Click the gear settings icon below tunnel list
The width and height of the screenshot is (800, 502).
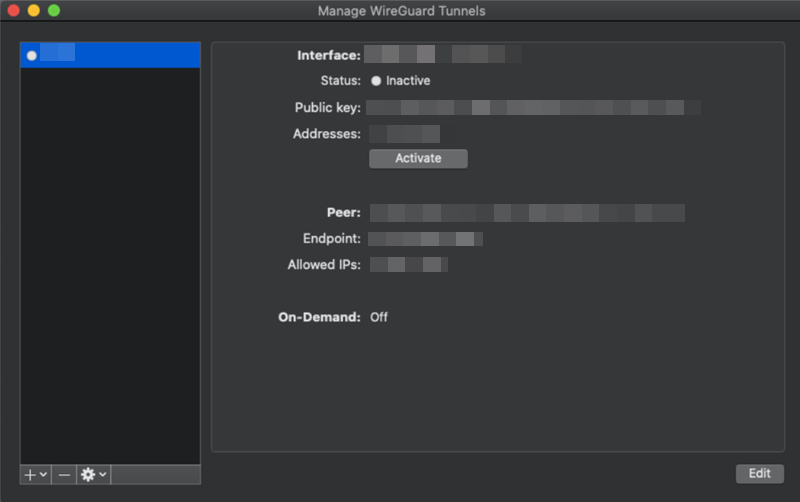87,475
